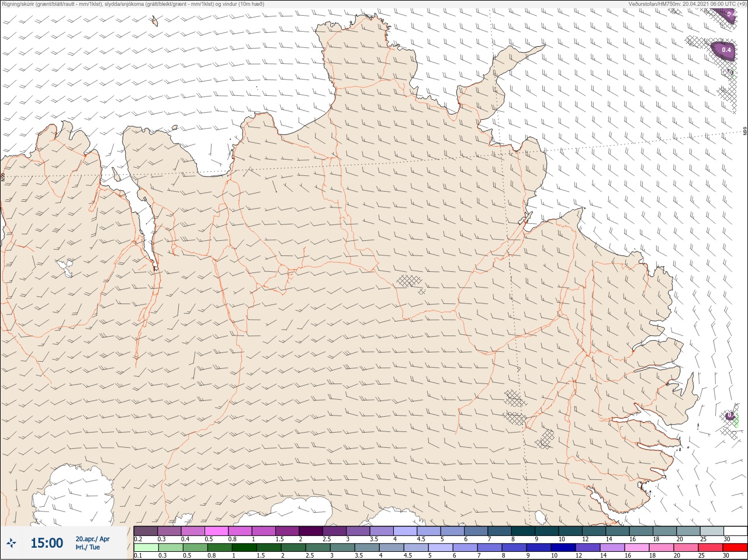748x560 pixels.
Task: Select the darkest green swatch labeled 1
Action: 244,548
